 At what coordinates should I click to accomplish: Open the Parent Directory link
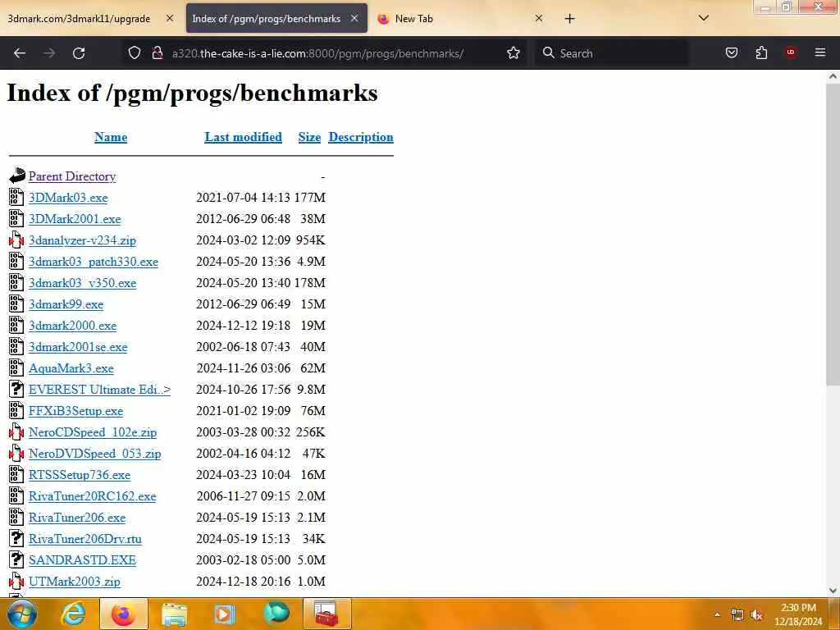click(x=72, y=176)
